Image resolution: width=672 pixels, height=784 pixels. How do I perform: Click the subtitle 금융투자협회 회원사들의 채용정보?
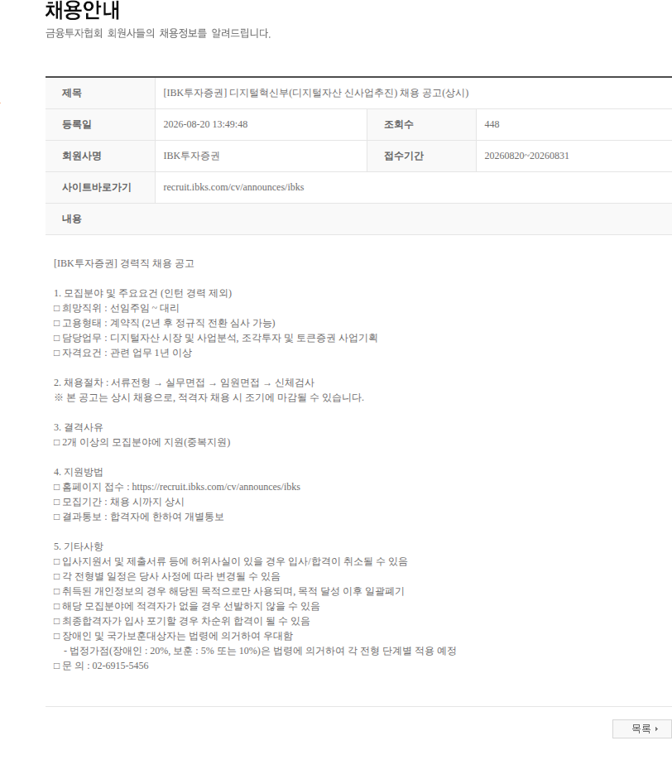tap(158, 33)
